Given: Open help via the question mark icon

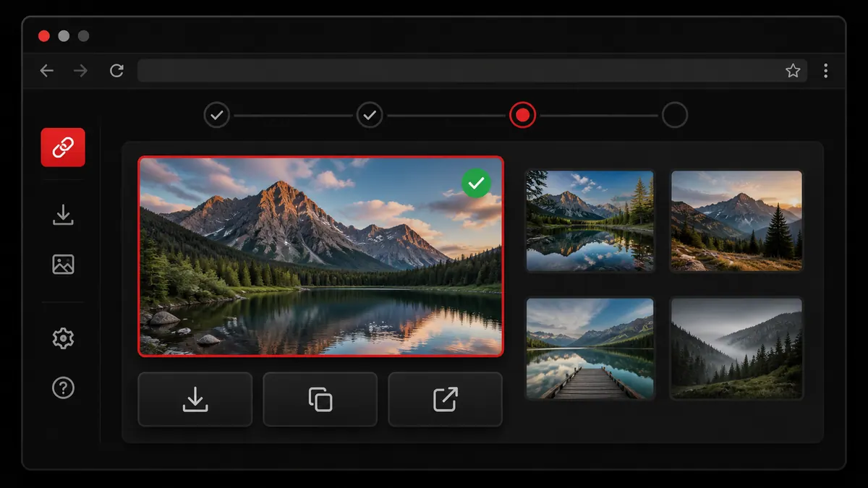Looking at the screenshot, I should [63, 388].
